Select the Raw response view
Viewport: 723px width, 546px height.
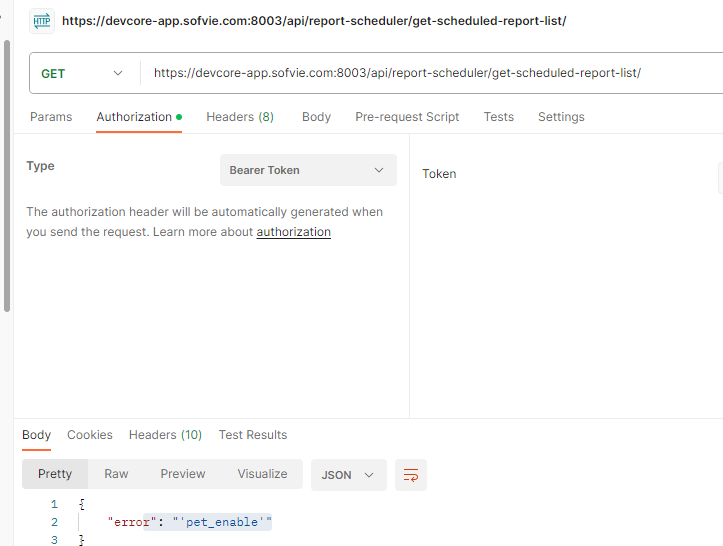coord(116,474)
